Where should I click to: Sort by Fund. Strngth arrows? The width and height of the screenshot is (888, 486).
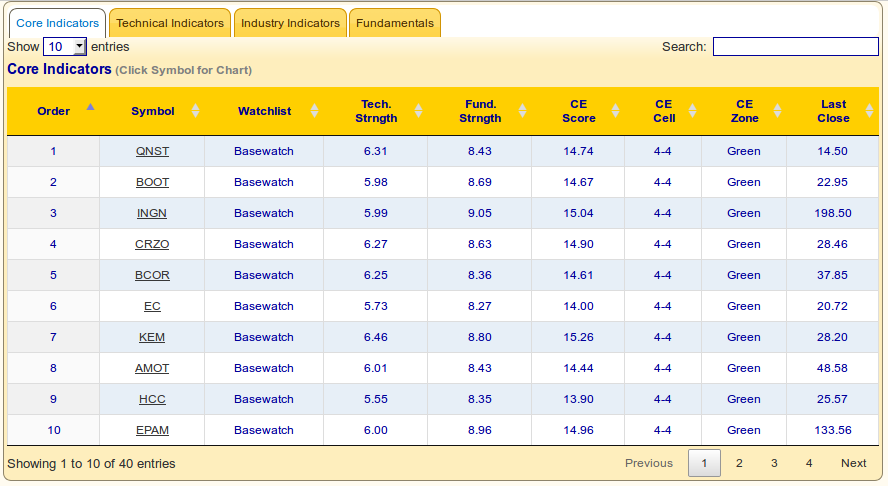522,110
